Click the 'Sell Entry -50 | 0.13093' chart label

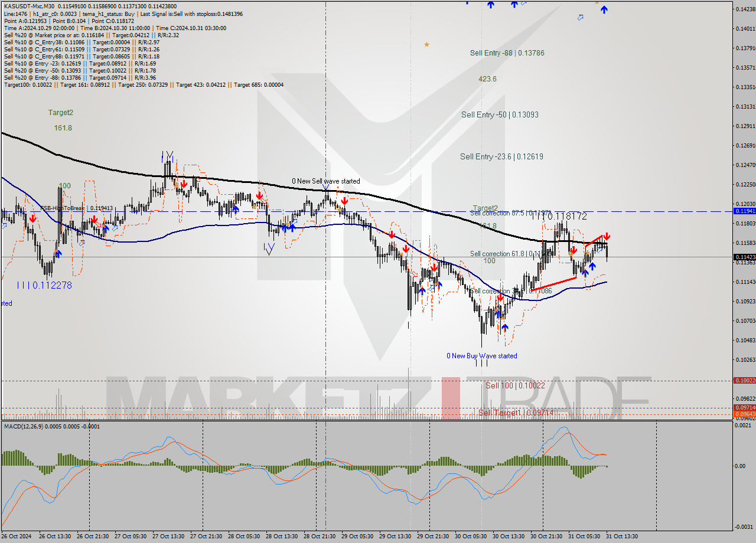pos(500,115)
